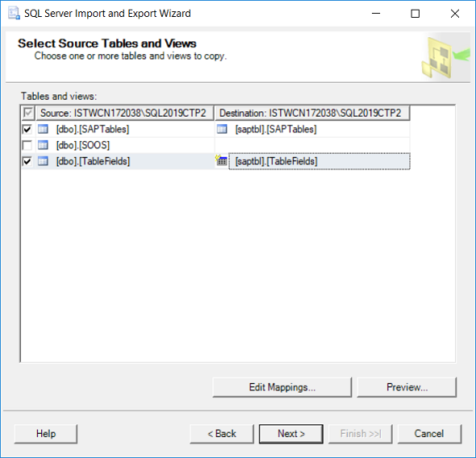Toggle the select-all checkbox in header
The width and height of the screenshot is (476, 458).
[x=28, y=113]
